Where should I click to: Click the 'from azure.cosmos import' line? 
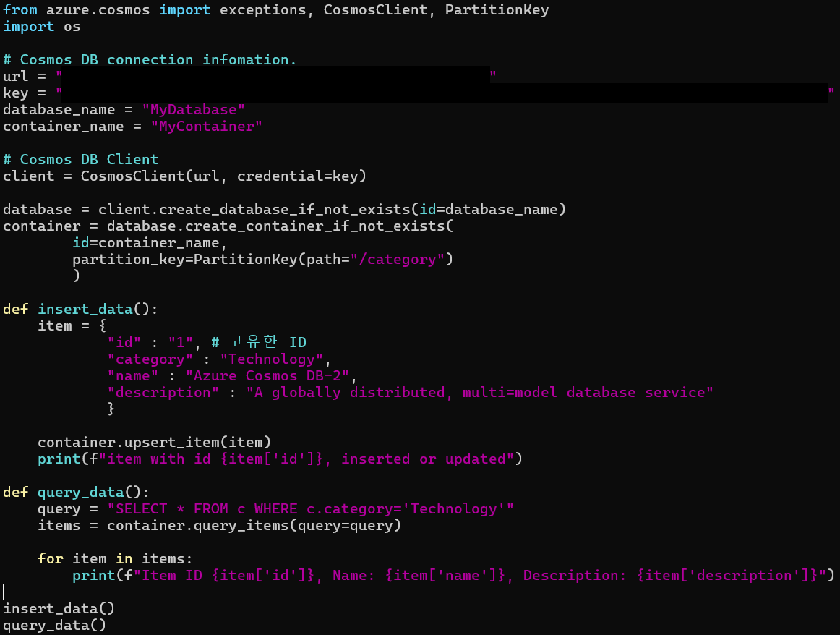coord(276,10)
